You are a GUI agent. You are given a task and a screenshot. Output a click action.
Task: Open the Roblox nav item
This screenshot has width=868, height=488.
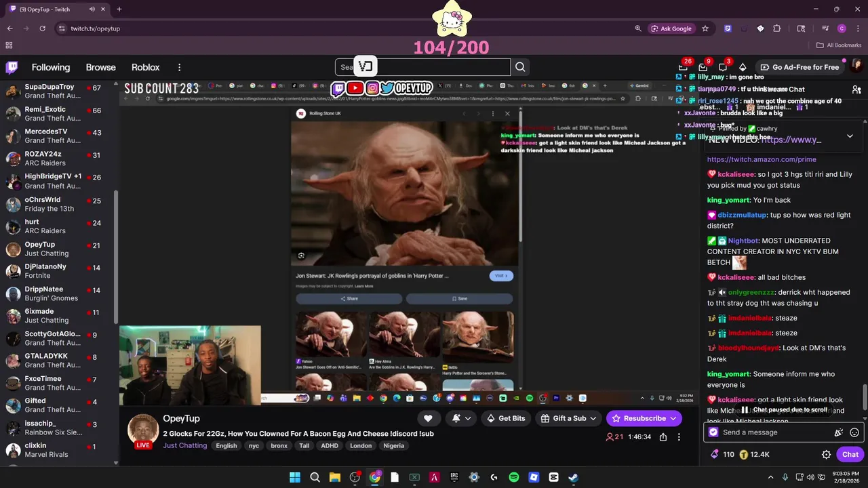[146, 67]
